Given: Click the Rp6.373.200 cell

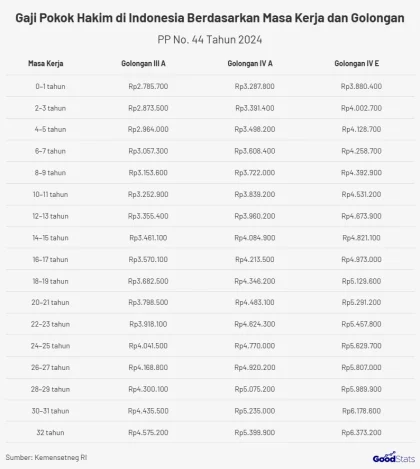Looking at the screenshot, I should [361, 432].
